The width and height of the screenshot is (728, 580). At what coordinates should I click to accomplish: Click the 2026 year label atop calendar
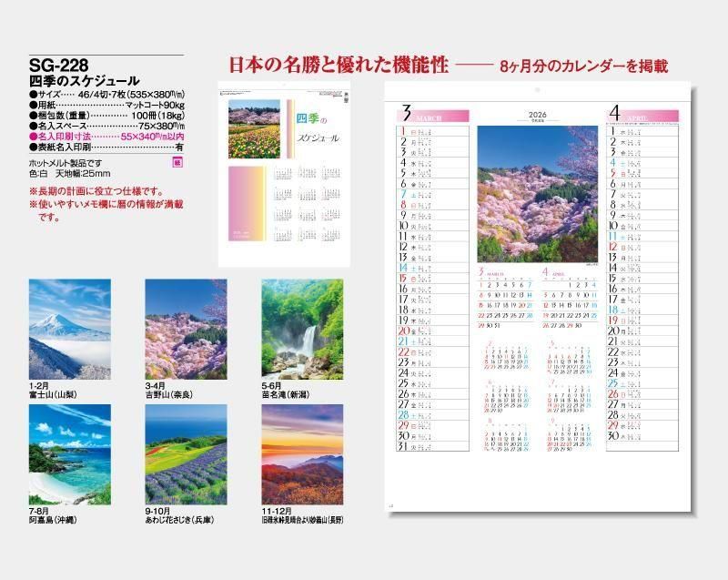pos(538,114)
